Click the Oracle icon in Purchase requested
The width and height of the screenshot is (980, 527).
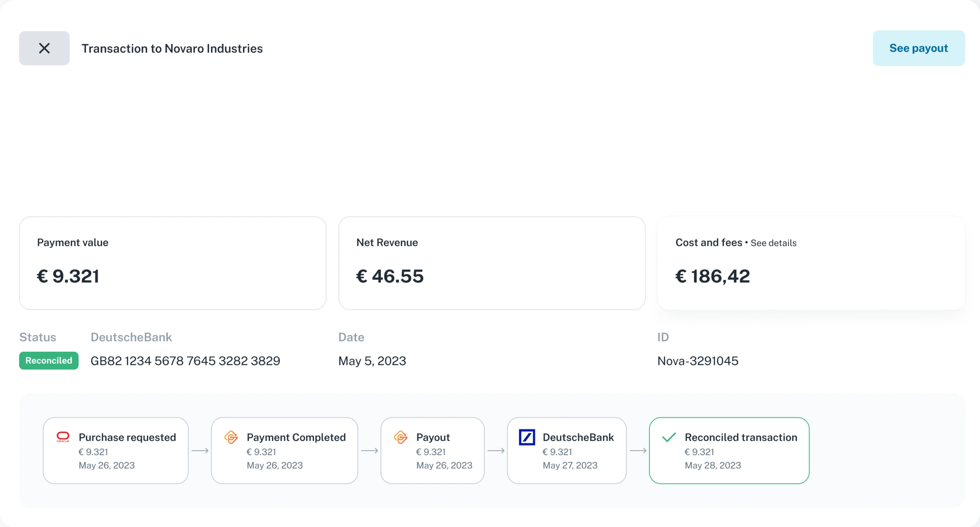click(x=63, y=437)
